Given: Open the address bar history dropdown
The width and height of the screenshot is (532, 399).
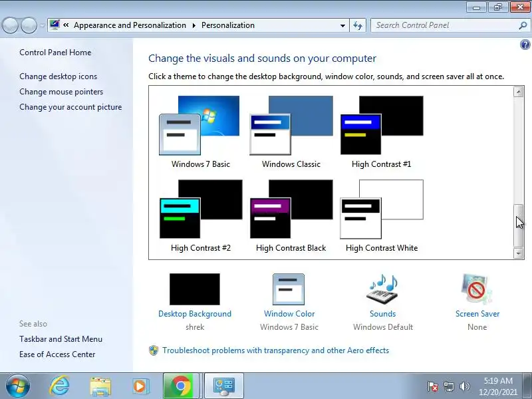Looking at the screenshot, I should [x=342, y=25].
